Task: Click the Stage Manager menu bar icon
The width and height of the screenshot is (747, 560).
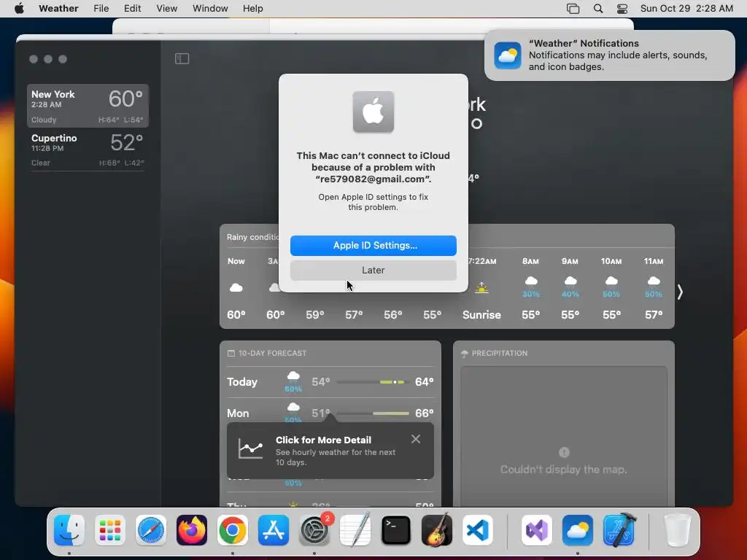Action: 573,9
